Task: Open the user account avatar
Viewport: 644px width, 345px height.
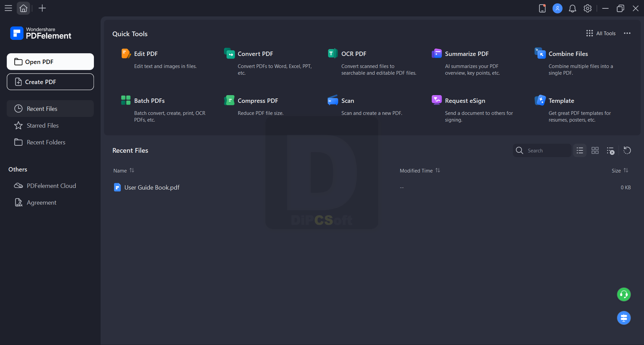Action: tap(557, 8)
